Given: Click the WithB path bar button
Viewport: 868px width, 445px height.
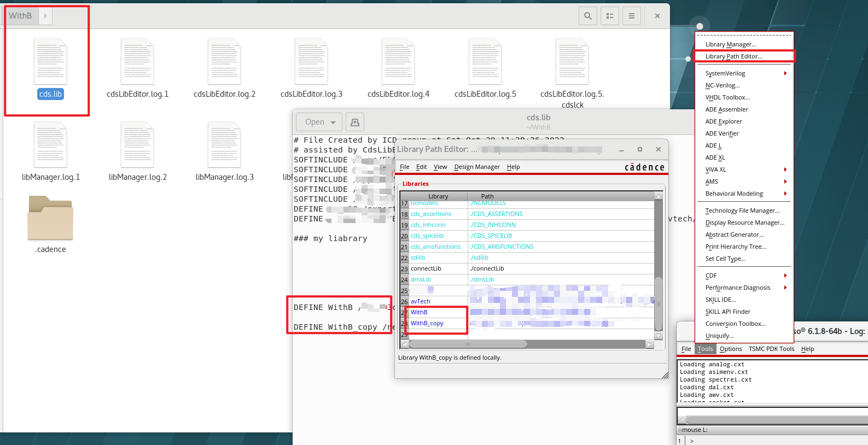Looking at the screenshot, I should click(22, 16).
